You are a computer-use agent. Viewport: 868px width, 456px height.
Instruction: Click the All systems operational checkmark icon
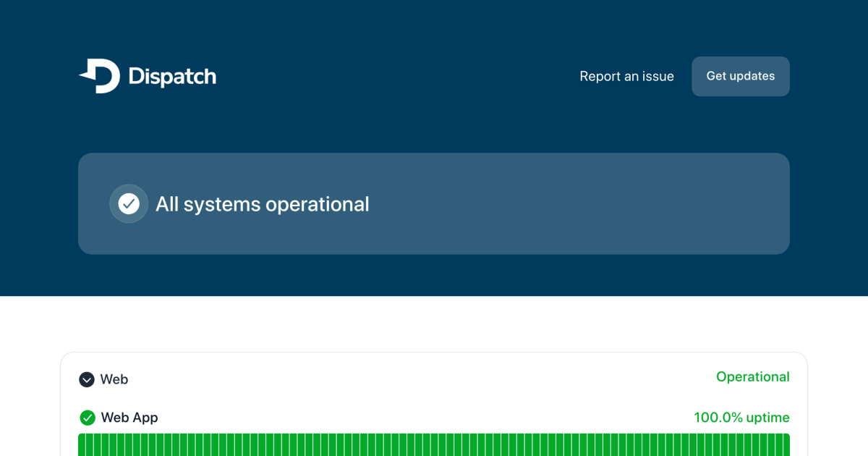pyautogui.click(x=129, y=203)
